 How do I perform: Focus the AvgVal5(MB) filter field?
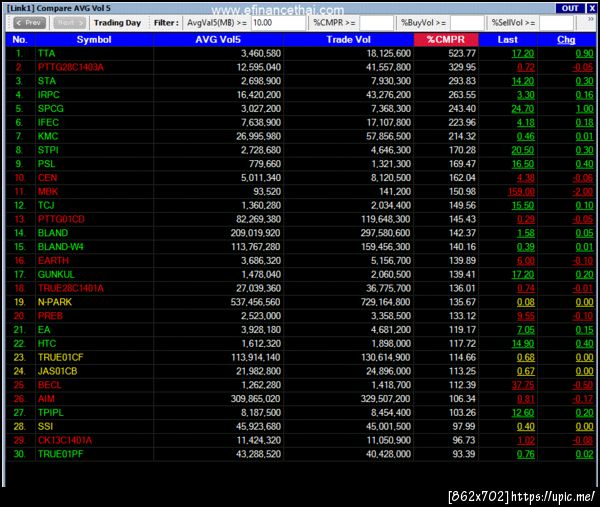pos(278,23)
